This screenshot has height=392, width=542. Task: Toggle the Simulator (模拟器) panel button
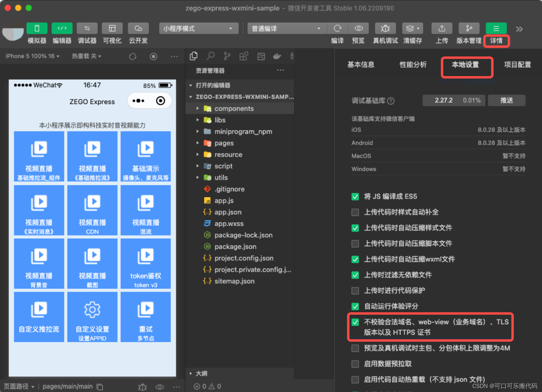(x=37, y=29)
